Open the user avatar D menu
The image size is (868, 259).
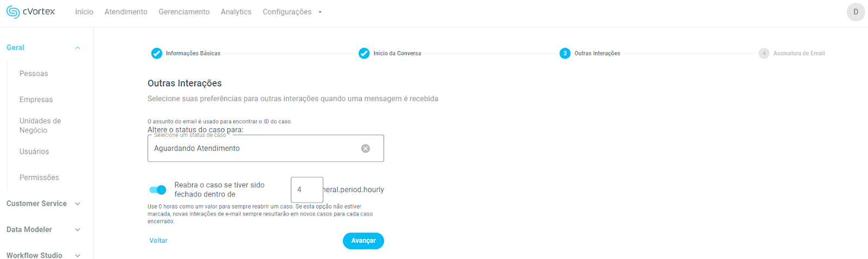[856, 12]
